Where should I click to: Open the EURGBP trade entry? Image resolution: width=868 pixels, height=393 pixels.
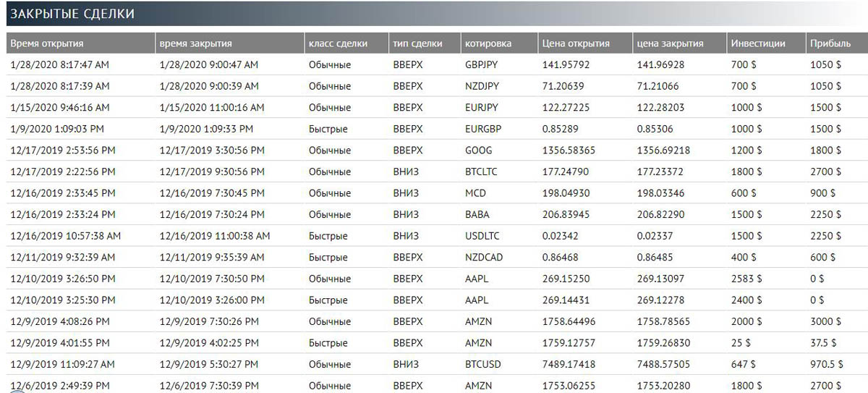434,130
